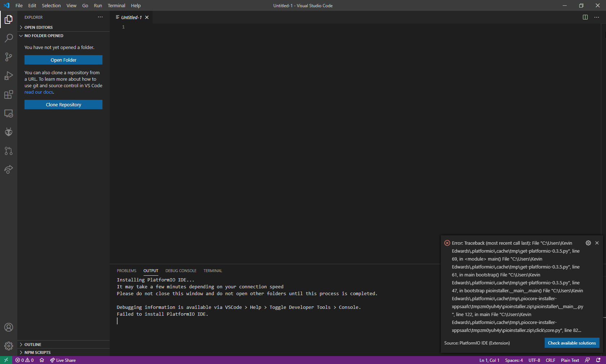Screen dimensions: 606x364
Task: Change indentation via Spaces: 4
Action: click(514, 360)
